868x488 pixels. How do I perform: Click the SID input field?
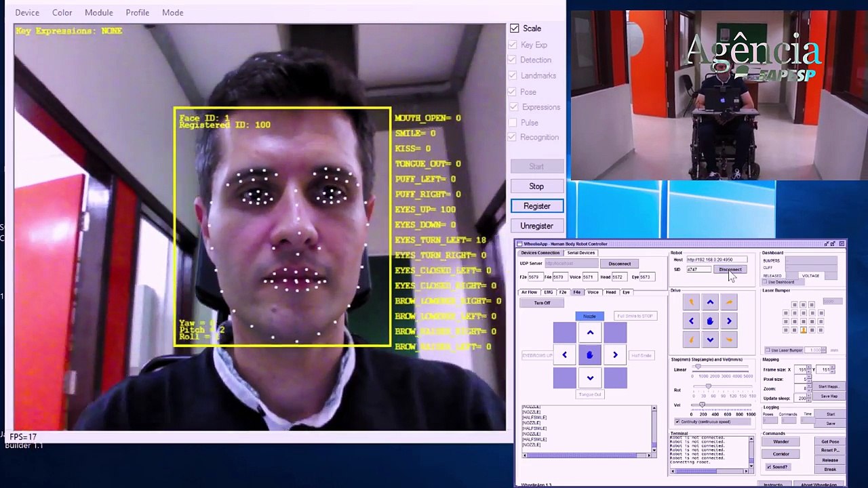698,270
